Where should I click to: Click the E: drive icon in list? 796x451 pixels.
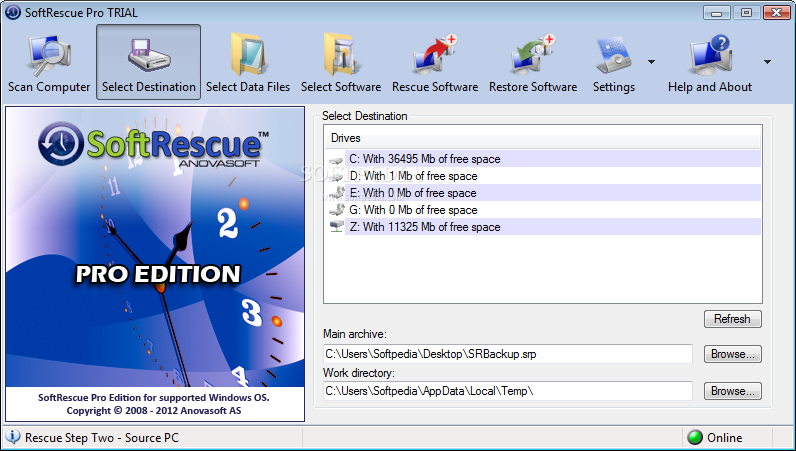tap(336, 193)
